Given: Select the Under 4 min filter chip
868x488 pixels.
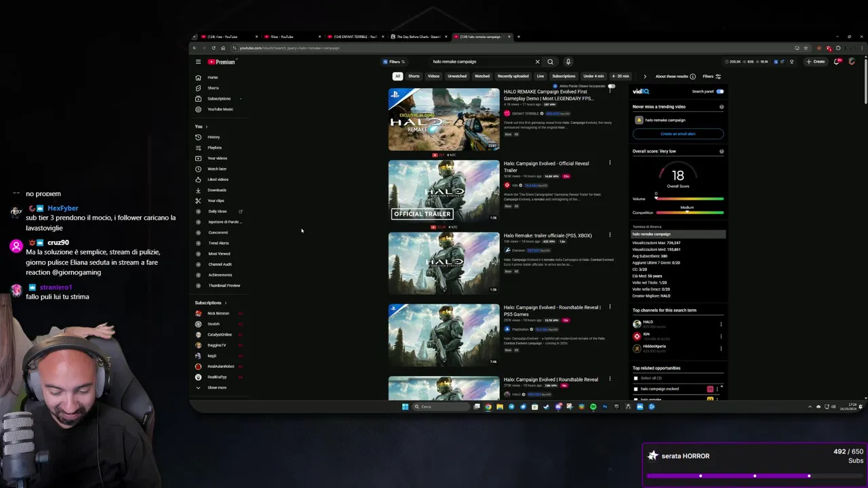Looking at the screenshot, I should pyautogui.click(x=593, y=77).
